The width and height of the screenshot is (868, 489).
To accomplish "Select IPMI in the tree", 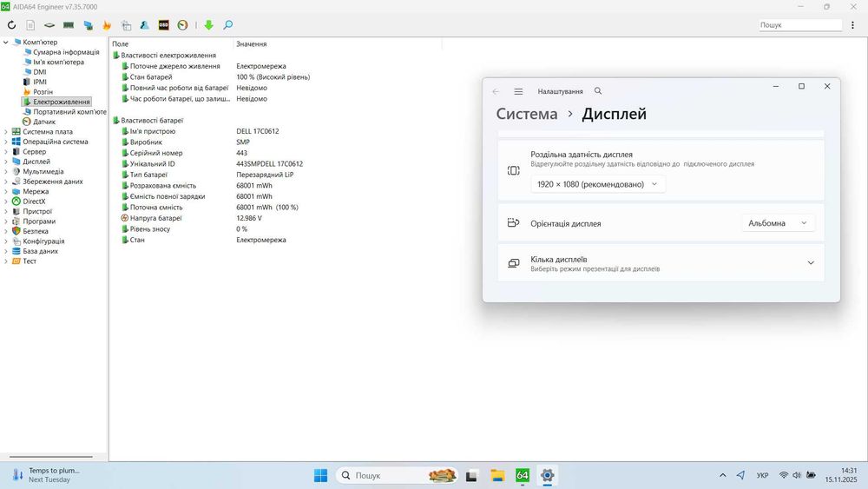I will (39, 82).
